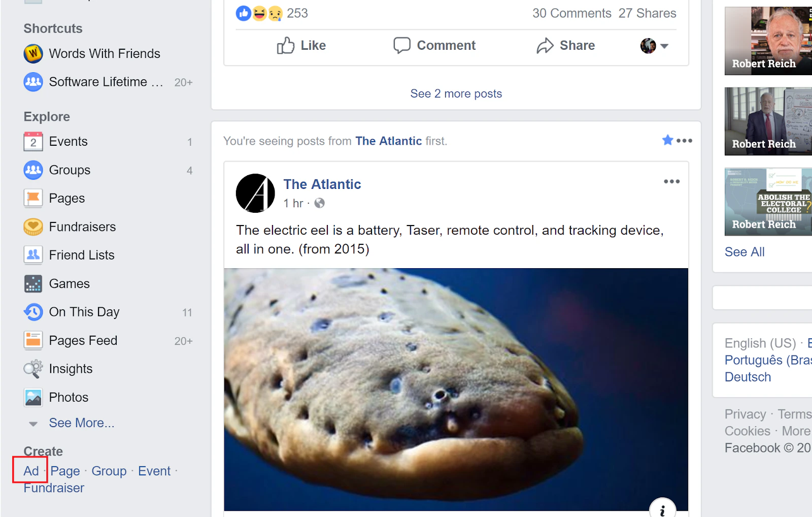
Task: Open the Groups people icon
Action: coord(33,170)
